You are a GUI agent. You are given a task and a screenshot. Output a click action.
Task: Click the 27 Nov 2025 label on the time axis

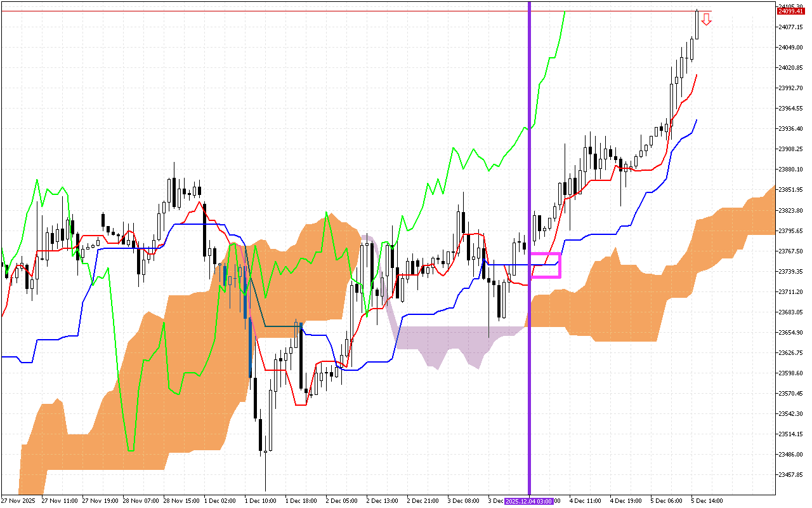[17, 501]
